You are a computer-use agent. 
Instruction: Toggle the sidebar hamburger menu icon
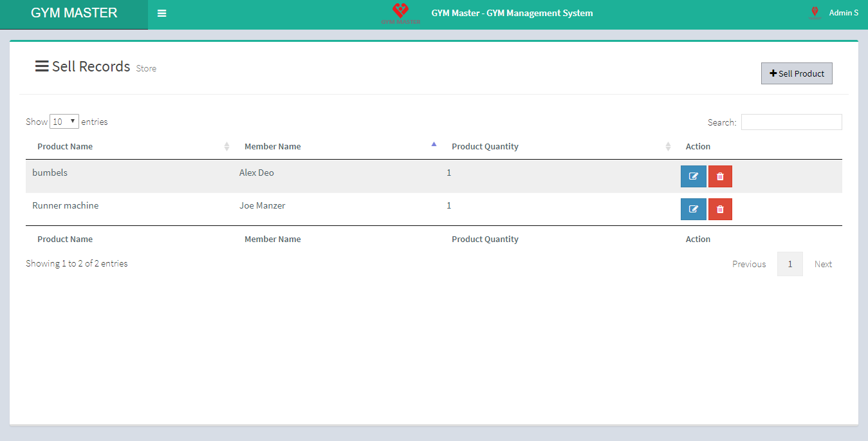pyautogui.click(x=162, y=14)
